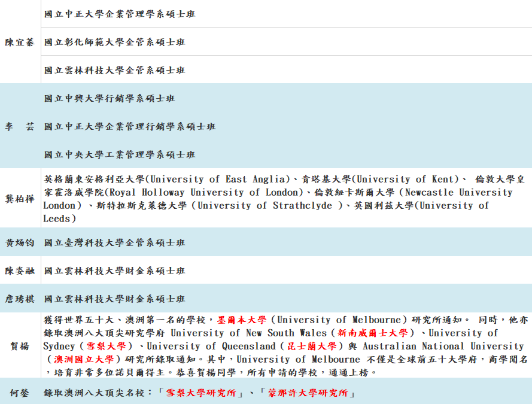Click 國立中央大學工業管理學系碩士班 row

coord(120,154)
